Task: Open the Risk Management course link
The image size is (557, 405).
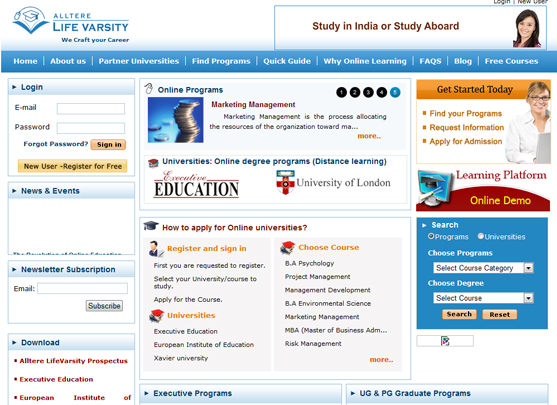Action: (313, 344)
